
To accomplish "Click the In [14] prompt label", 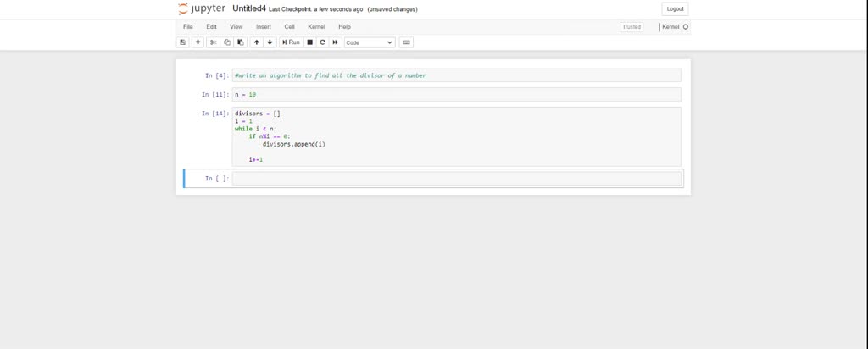I will click(214, 114).
